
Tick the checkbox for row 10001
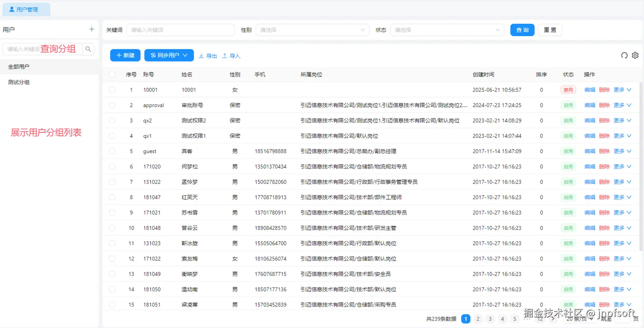112,90
